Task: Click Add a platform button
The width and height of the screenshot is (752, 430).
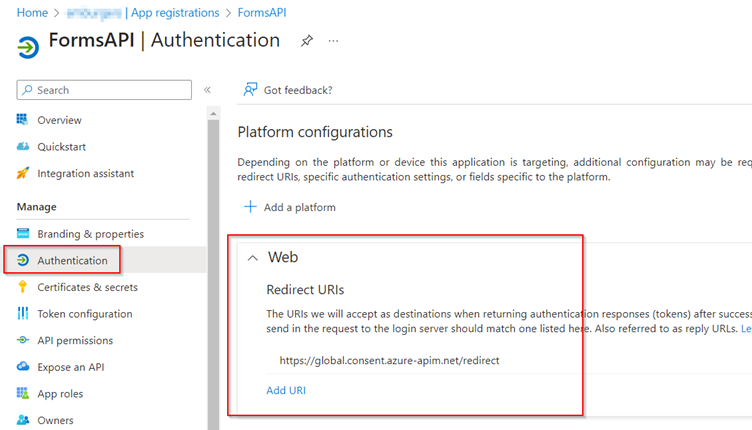Action: point(290,207)
